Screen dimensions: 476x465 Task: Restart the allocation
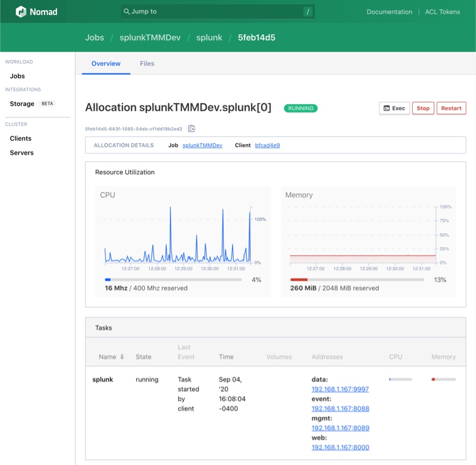451,108
